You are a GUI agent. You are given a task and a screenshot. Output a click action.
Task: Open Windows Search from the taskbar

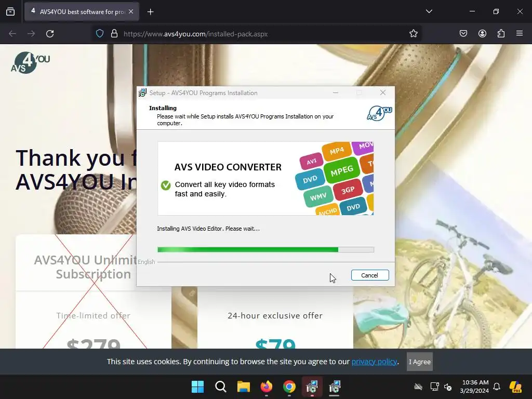220,387
